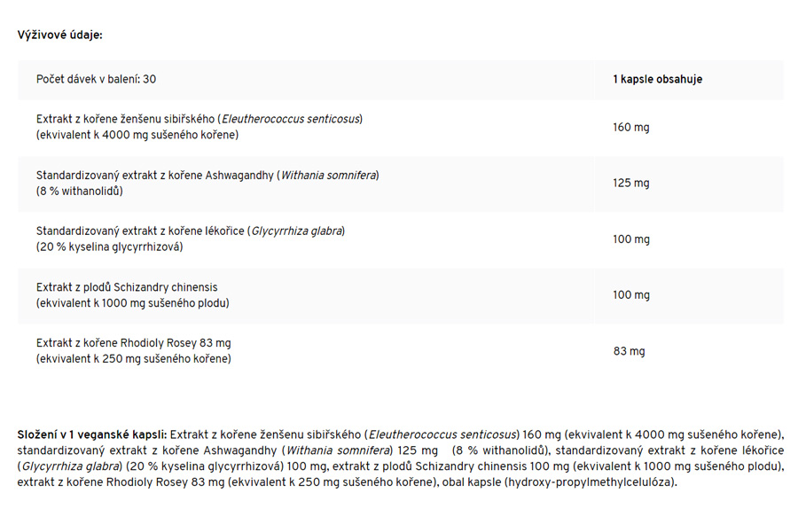Click "(8 % withanolidů)" in the table row
This screenshot has height=532, width=798.
[80, 191]
